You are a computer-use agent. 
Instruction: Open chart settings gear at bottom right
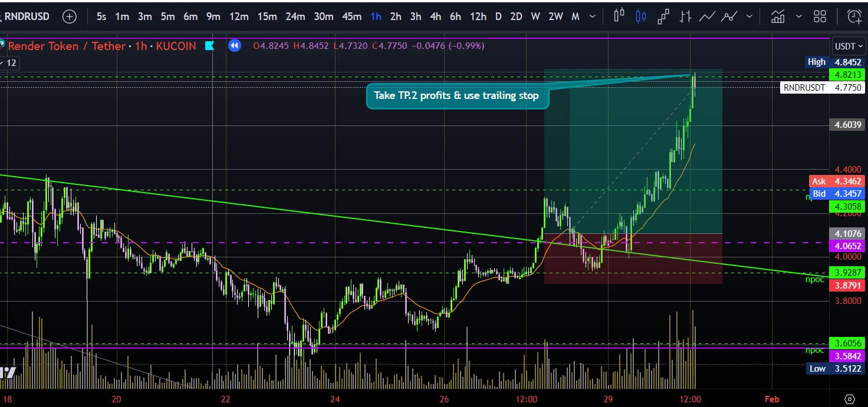(850, 399)
